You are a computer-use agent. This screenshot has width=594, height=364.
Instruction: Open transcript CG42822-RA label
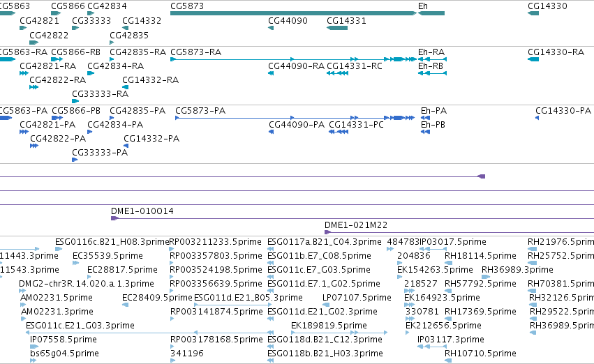coord(58,80)
